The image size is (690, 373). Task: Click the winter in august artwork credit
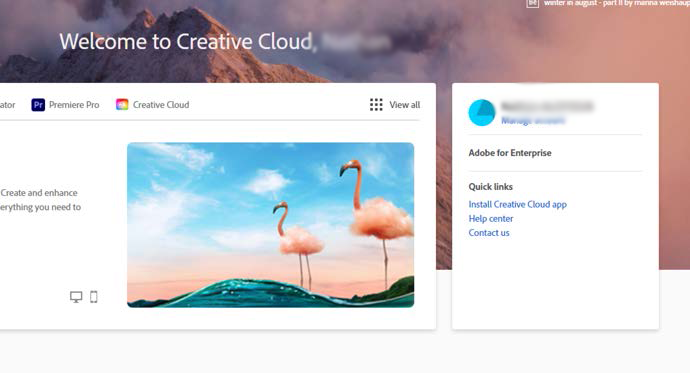616,3
